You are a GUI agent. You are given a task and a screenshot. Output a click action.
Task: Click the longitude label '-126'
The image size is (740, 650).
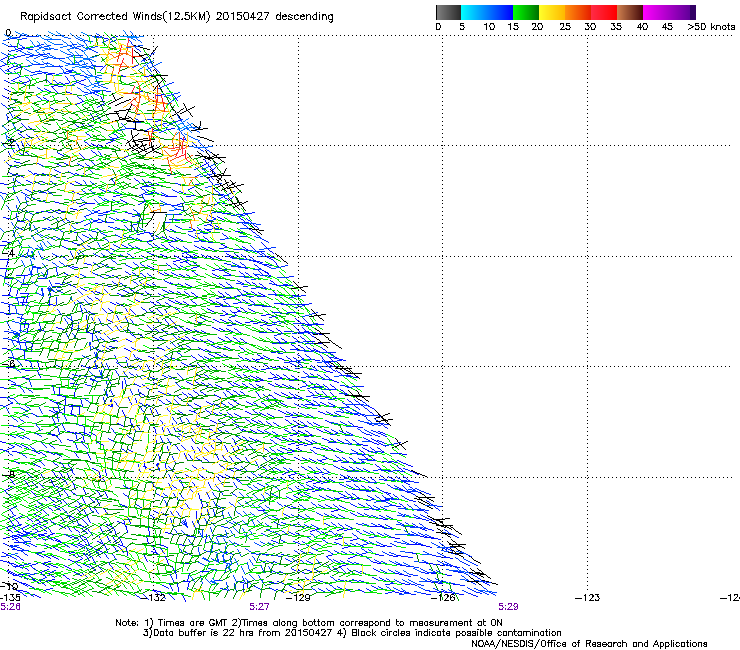(443, 598)
